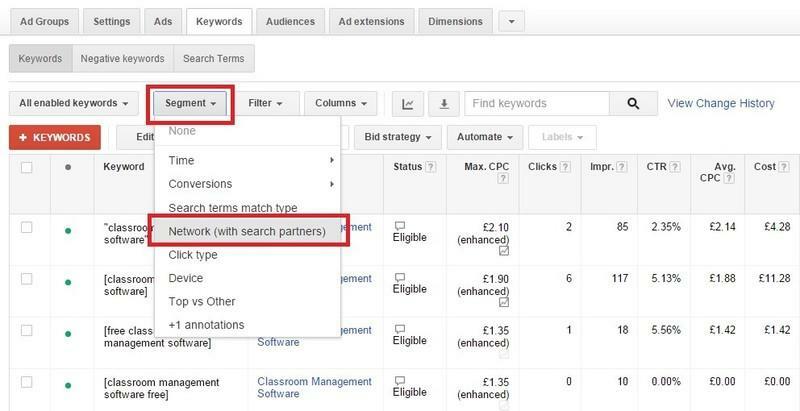Click the help icon next to Status

431,167
